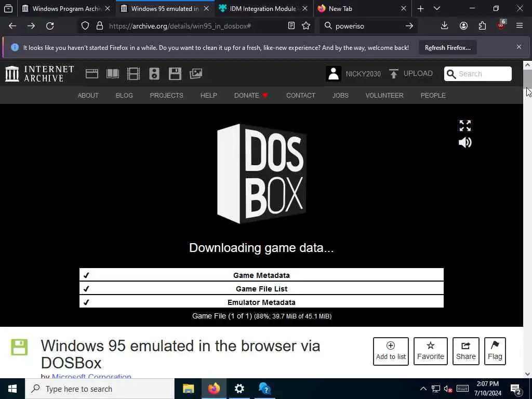The image size is (532, 399).
Task: Click the UPLOAD link
Action: (x=410, y=74)
